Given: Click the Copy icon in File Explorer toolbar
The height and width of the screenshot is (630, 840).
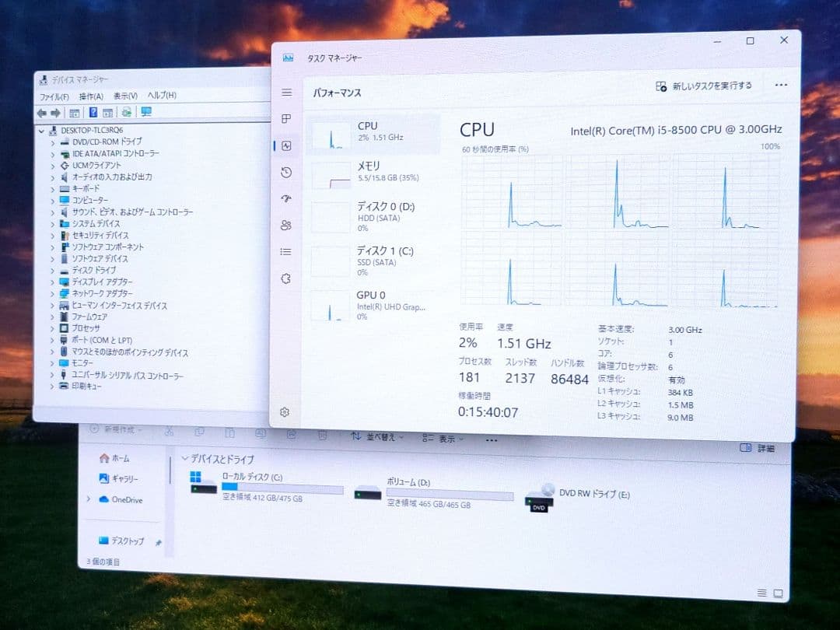Looking at the screenshot, I should click(x=200, y=434).
